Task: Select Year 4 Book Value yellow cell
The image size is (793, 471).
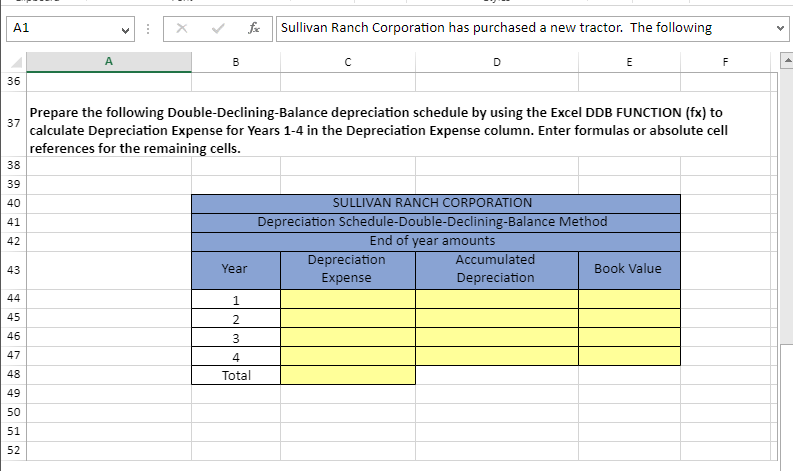Action: (x=629, y=356)
